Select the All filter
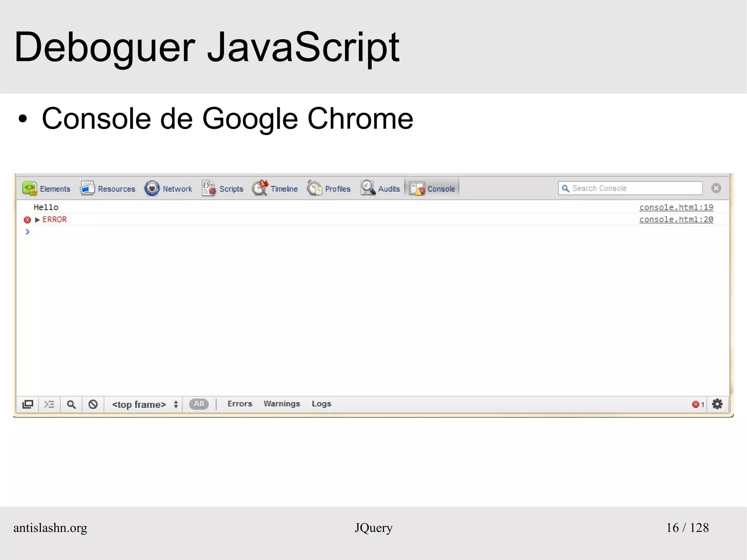The height and width of the screenshot is (560, 747). pos(199,404)
